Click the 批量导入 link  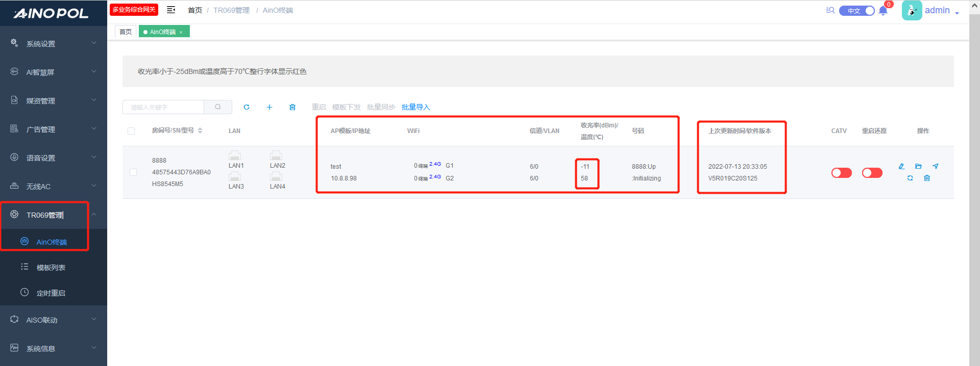pos(415,107)
